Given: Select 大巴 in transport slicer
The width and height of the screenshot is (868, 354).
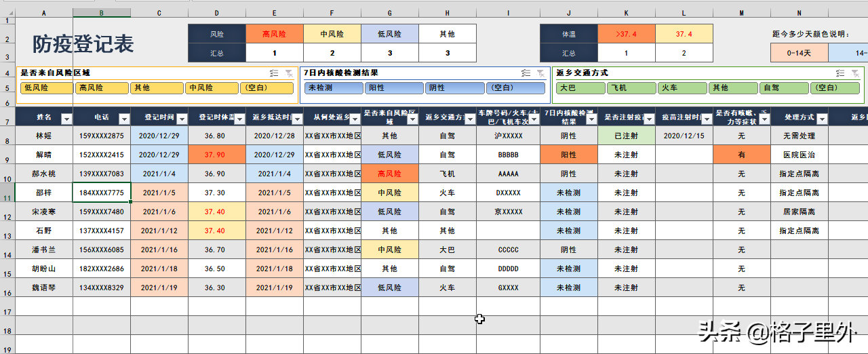Looking at the screenshot, I should 580,87.
